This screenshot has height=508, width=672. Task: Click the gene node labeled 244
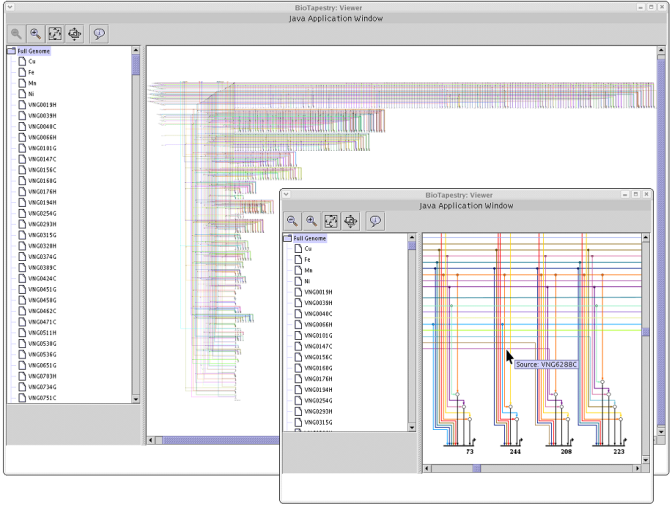pyautogui.click(x=515, y=452)
